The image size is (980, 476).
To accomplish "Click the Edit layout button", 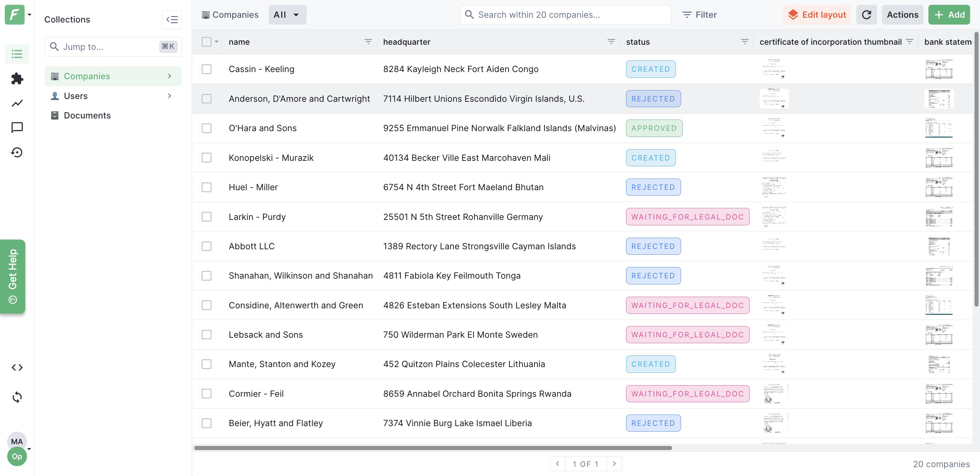I will tap(817, 15).
